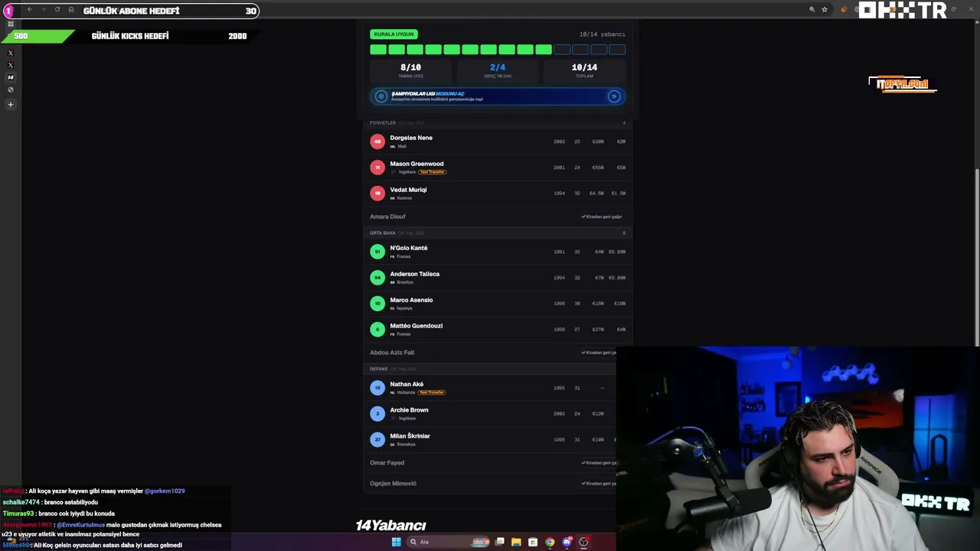Open the Şampiyonlar Ligi Modunu Aç banner

[x=498, y=96]
